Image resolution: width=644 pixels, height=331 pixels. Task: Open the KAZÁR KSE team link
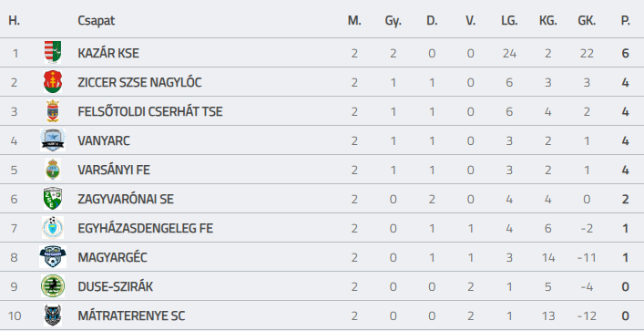coord(108,53)
